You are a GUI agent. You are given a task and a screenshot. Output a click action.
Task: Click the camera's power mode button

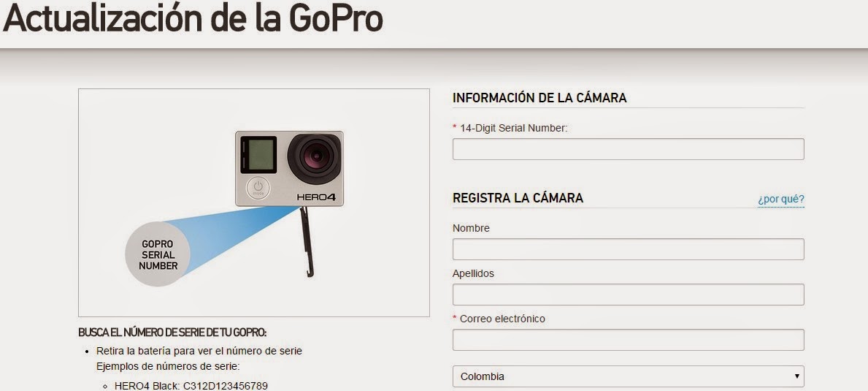258,189
